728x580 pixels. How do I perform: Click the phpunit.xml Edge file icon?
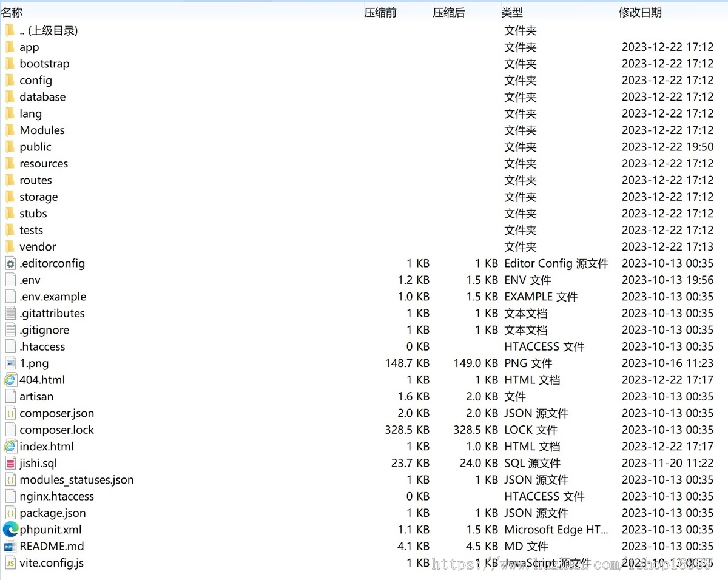coord(10,530)
